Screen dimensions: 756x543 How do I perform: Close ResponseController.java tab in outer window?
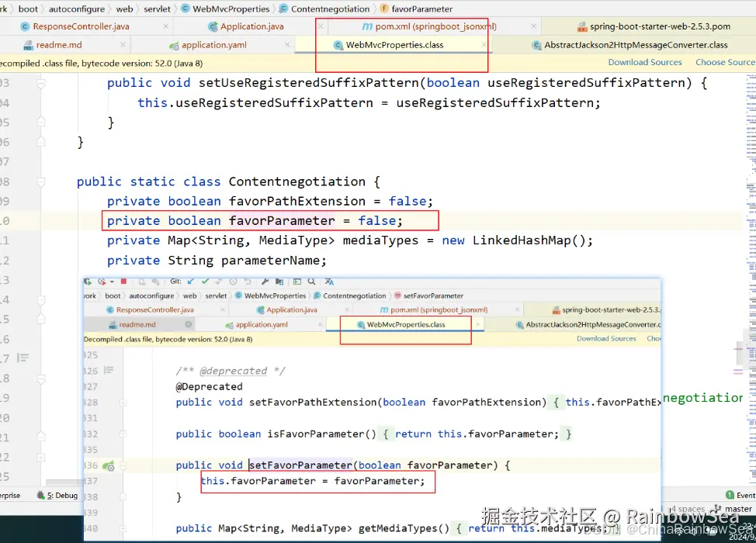166,26
